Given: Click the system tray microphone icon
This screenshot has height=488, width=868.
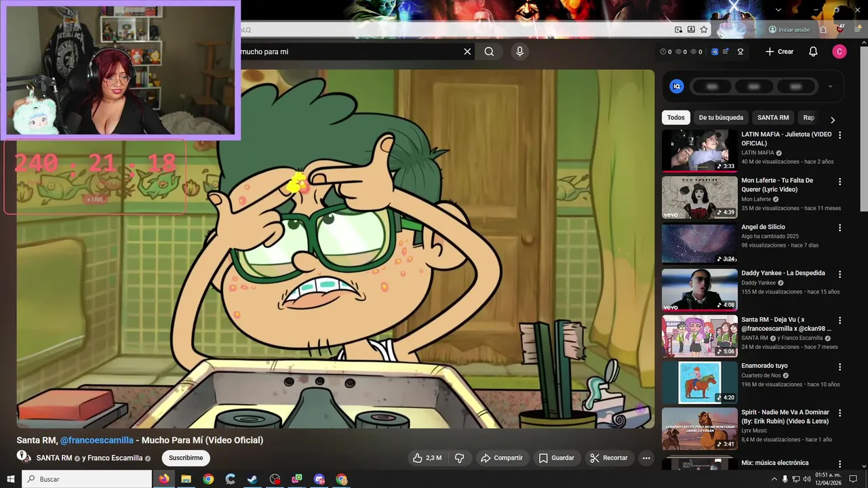Looking at the screenshot, I should pyautogui.click(x=785, y=479).
